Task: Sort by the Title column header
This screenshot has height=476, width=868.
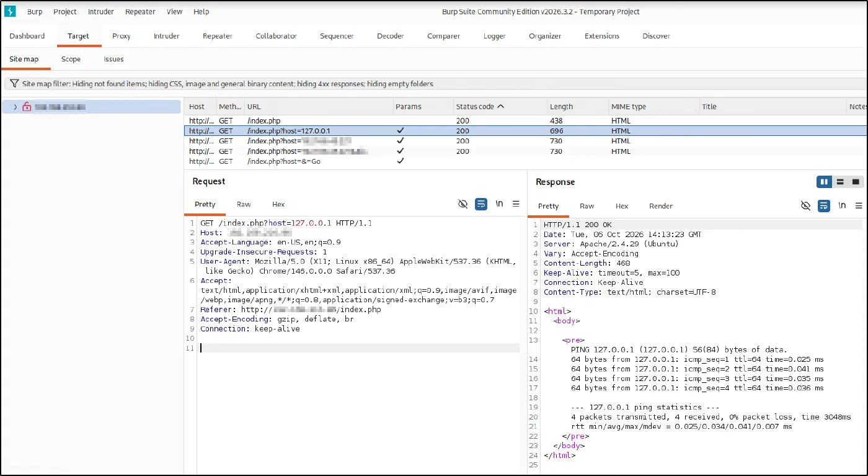Action: (773, 107)
